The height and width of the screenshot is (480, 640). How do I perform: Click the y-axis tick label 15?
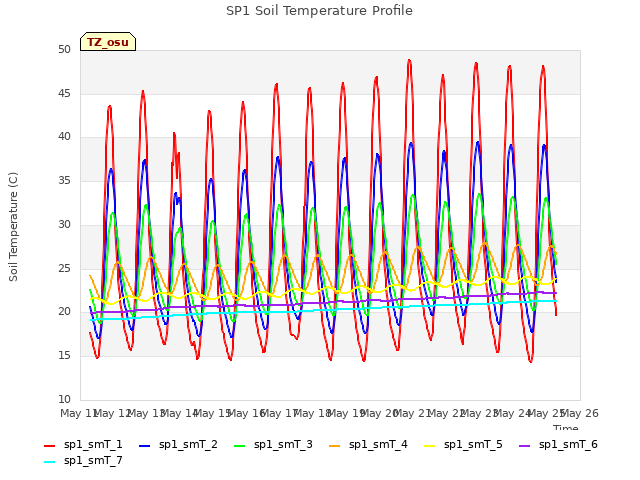click(64, 356)
